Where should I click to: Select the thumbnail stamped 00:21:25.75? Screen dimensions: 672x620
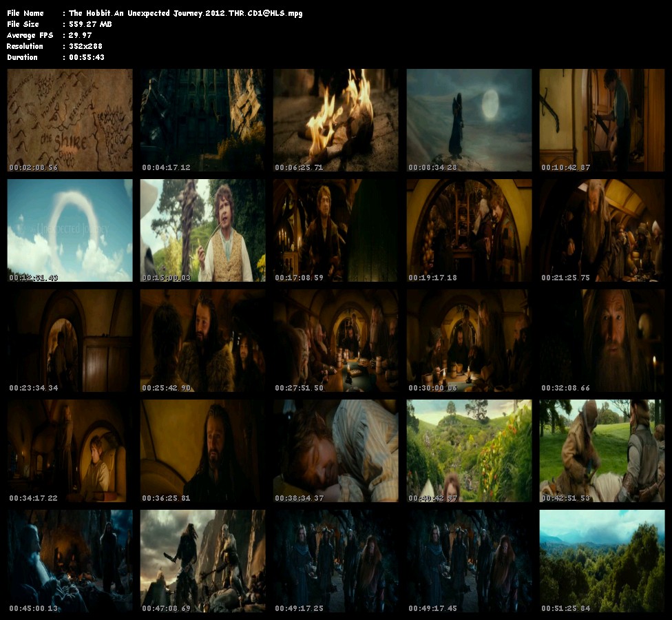click(x=602, y=230)
